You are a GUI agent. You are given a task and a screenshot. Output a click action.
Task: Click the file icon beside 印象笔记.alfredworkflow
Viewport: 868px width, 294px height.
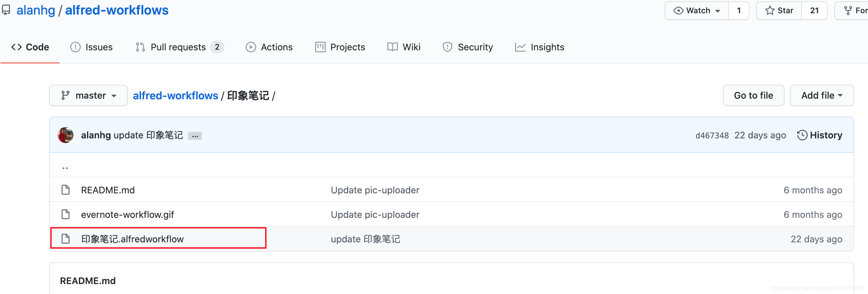(66, 239)
